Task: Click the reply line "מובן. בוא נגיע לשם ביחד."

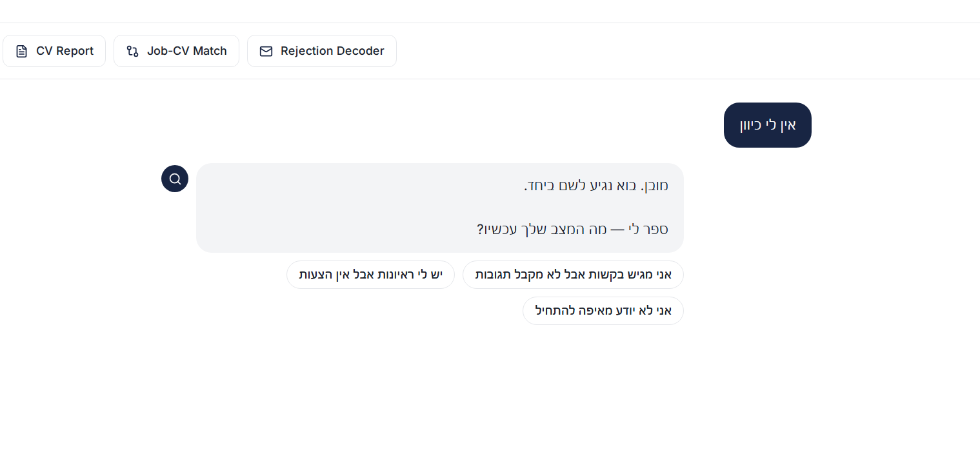Action: pyautogui.click(x=595, y=186)
